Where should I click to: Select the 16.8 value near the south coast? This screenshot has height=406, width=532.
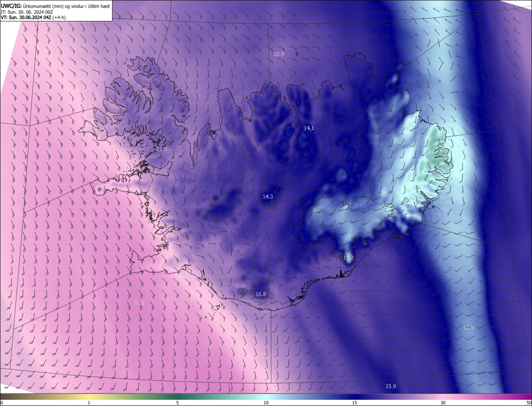tap(261, 294)
